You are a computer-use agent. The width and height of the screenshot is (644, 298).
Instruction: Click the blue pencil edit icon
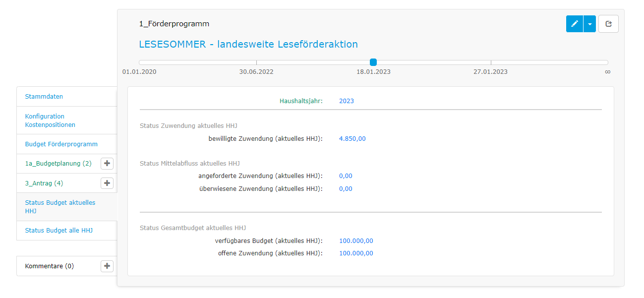(574, 23)
